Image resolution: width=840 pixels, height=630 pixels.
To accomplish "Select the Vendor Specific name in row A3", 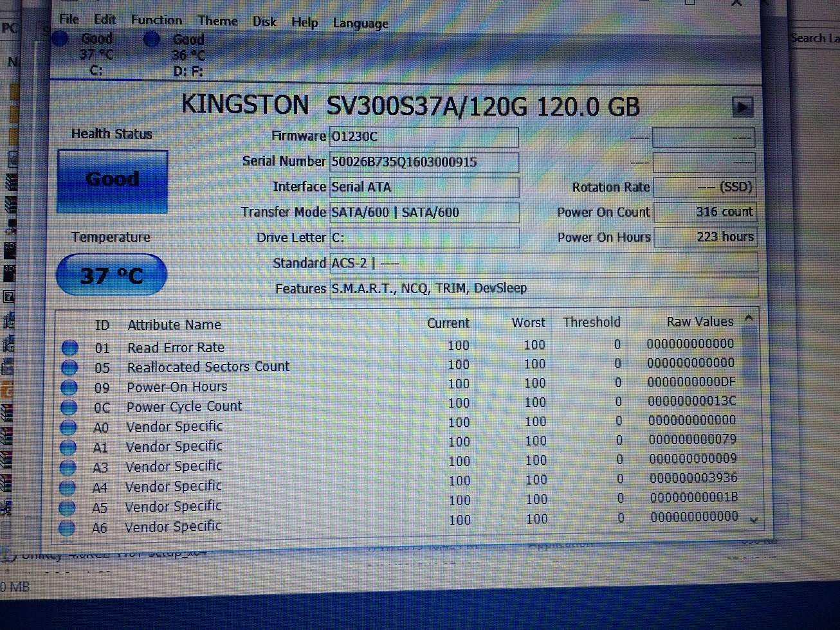I will pos(174,467).
